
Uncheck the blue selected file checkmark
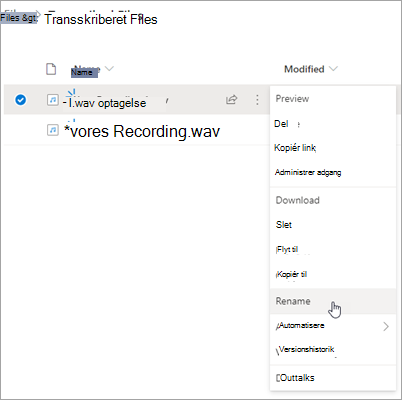click(x=21, y=100)
